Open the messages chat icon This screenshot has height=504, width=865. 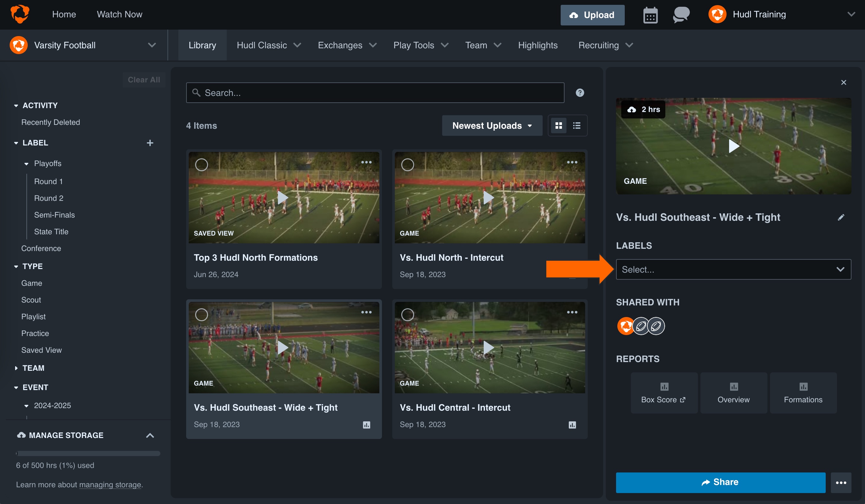click(x=681, y=15)
